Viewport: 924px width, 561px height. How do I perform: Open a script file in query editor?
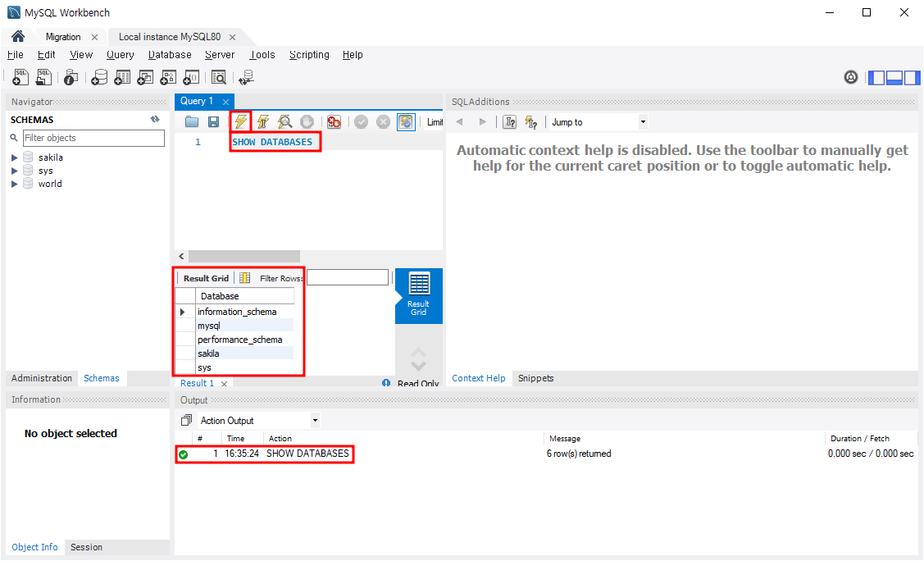[192, 122]
